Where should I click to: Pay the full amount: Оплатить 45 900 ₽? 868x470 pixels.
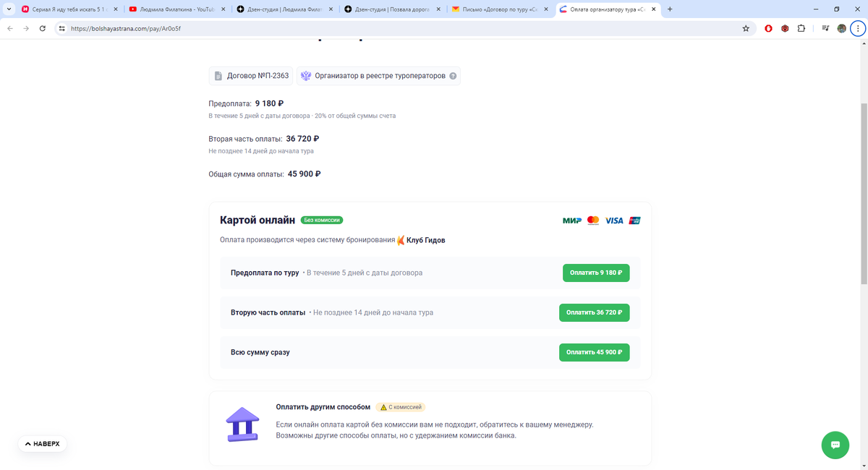594,352
